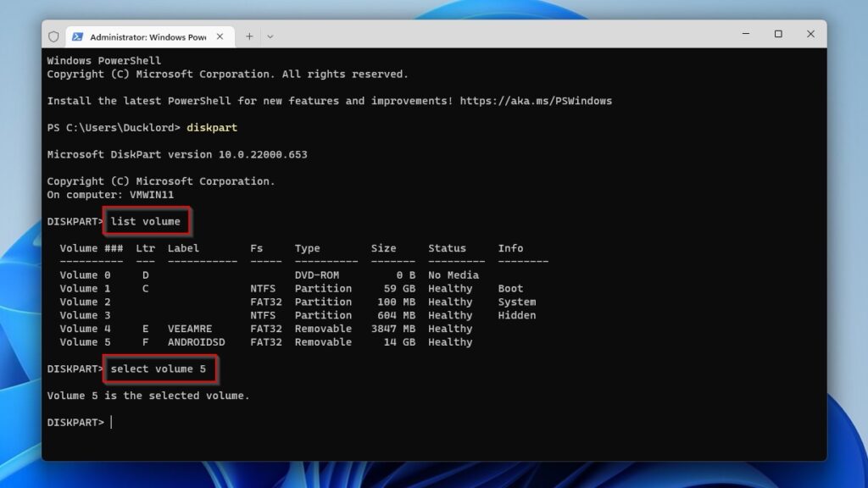Click the PowerShell icon on the tab
The image size is (868, 488).
tap(77, 36)
